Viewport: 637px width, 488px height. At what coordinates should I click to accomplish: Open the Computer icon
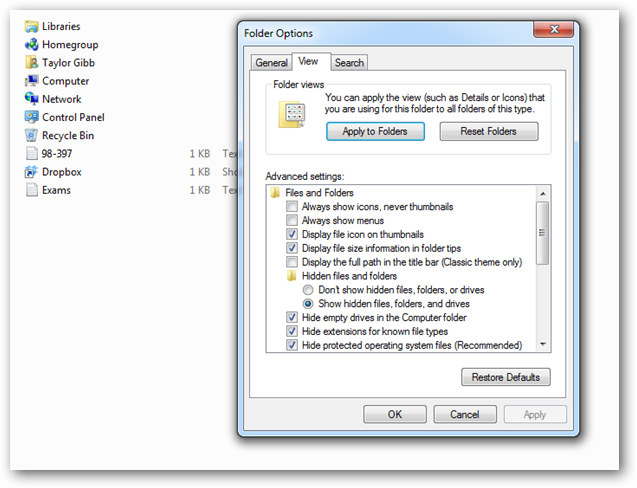coord(31,81)
